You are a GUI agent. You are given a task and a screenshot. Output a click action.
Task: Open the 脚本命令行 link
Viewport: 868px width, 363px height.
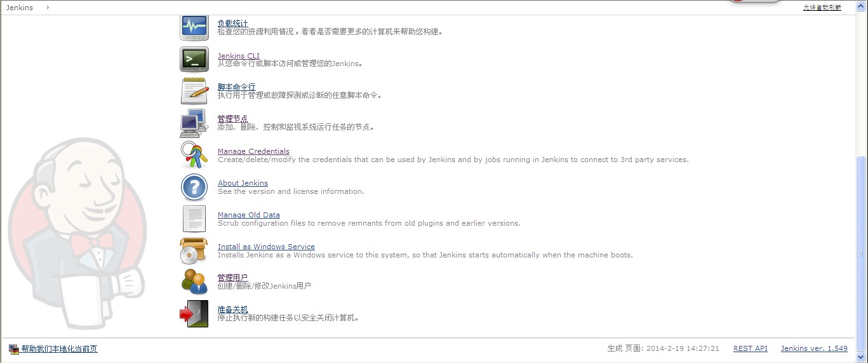coord(237,87)
